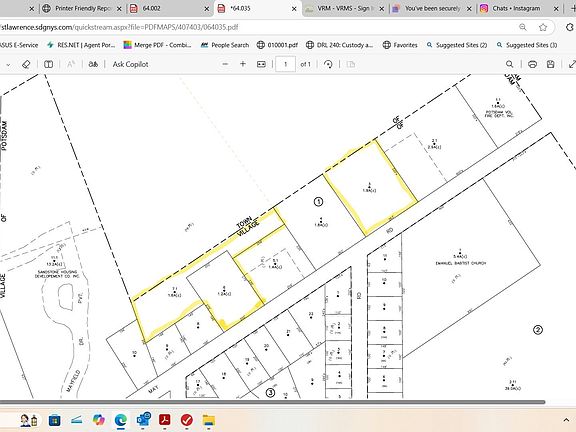This screenshot has width=576, height=432.
Task: Click the Read aloud icon
Action: (71, 64)
